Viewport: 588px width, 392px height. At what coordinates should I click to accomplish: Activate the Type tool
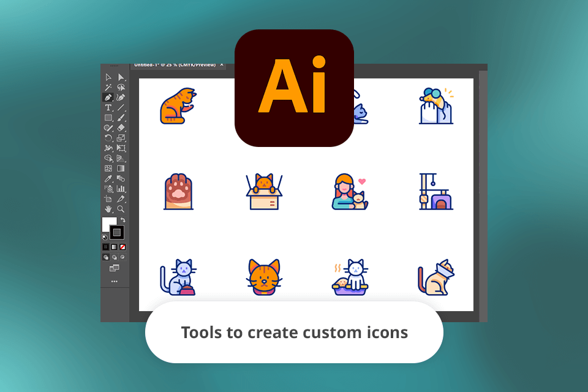[108, 108]
